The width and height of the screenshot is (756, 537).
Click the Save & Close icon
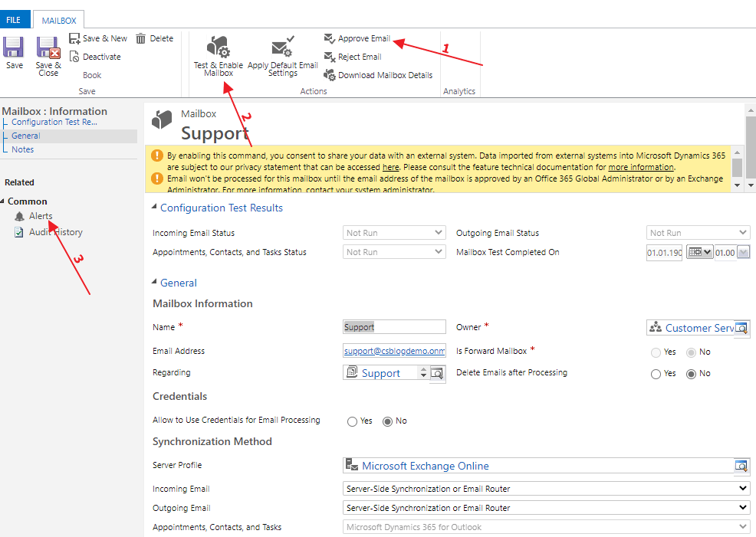(48, 49)
